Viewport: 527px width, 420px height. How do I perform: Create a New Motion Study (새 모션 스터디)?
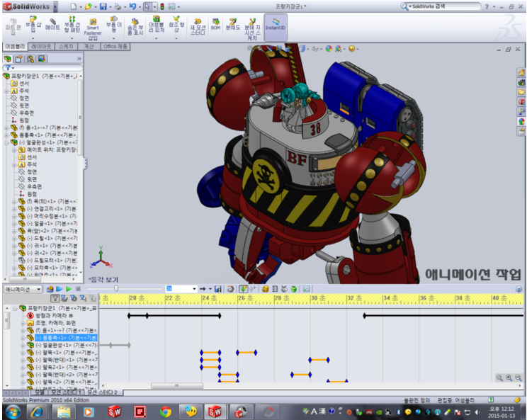198,27
